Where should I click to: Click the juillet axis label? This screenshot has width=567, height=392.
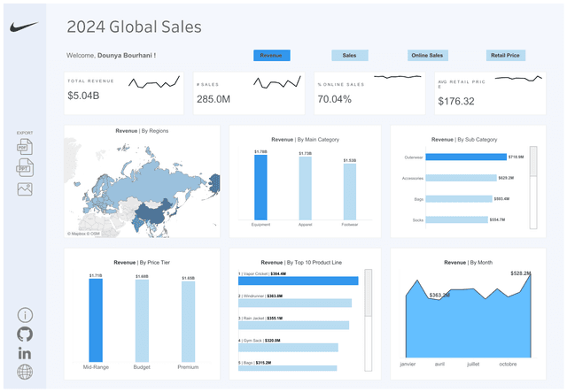pyautogui.click(x=473, y=364)
